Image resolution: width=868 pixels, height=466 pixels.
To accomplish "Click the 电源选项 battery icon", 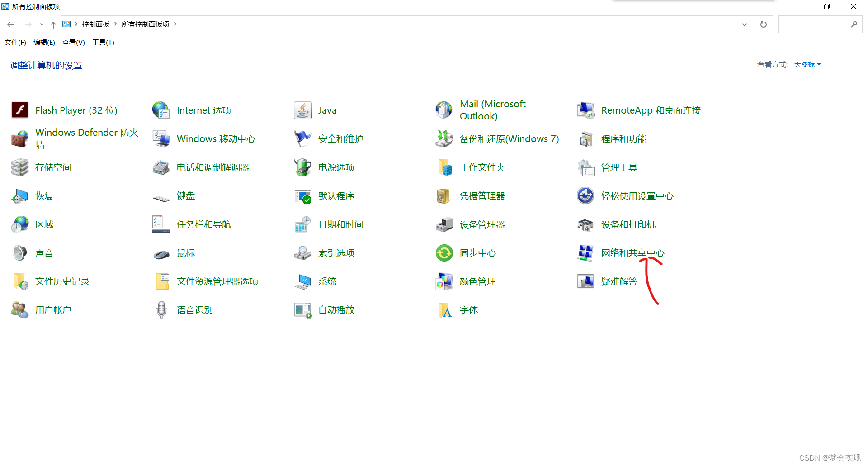I will 303,167.
